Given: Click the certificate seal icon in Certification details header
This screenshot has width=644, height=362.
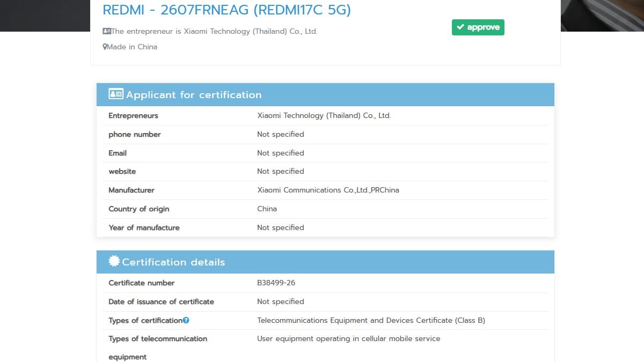Looking at the screenshot, I should tap(114, 261).
